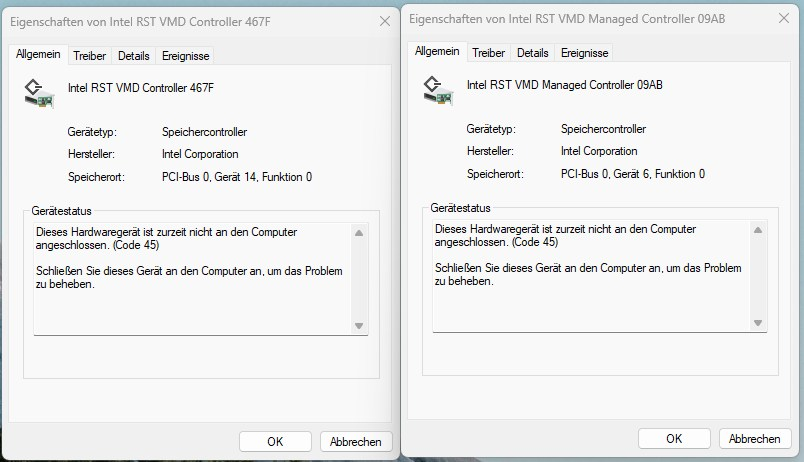Click 'Speicherort:' label in 467F window
Image resolution: width=804 pixels, height=462 pixels.
point(96,177)
